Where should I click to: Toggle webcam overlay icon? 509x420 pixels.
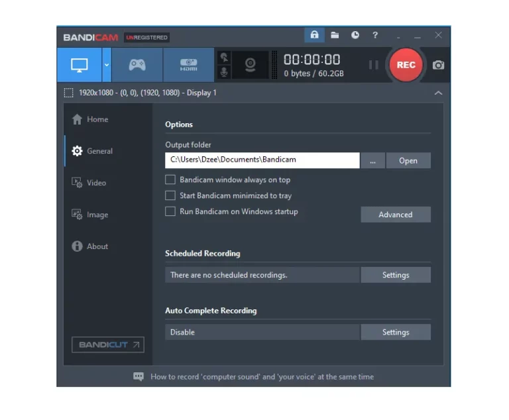tap(250, 65)
